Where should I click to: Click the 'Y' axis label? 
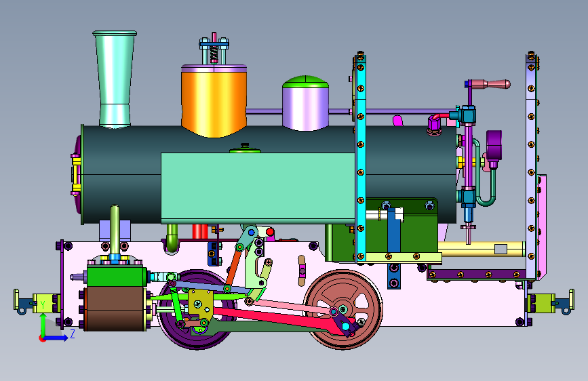point(43,305)
